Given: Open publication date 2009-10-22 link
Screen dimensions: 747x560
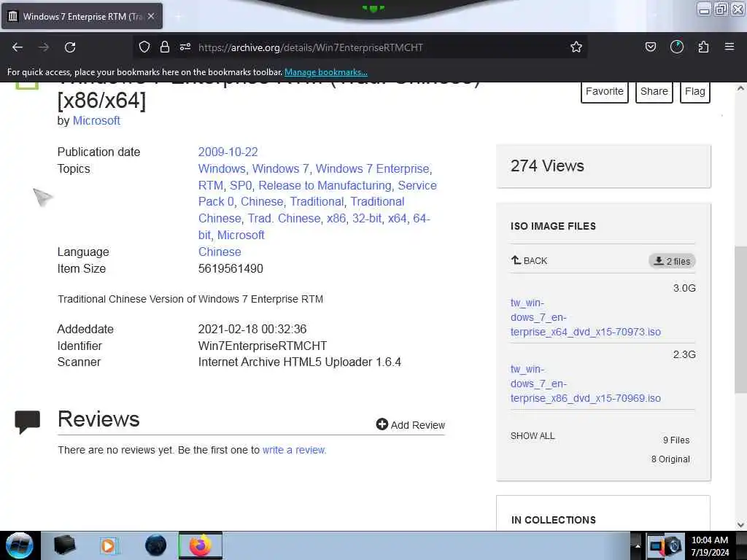Looking at the screenshot, I should [228, 152].
